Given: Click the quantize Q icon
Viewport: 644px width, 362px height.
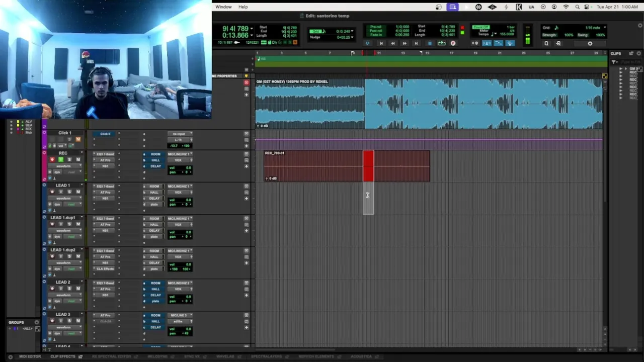Looking at the screenshot, I should click(x=546, y=44).
